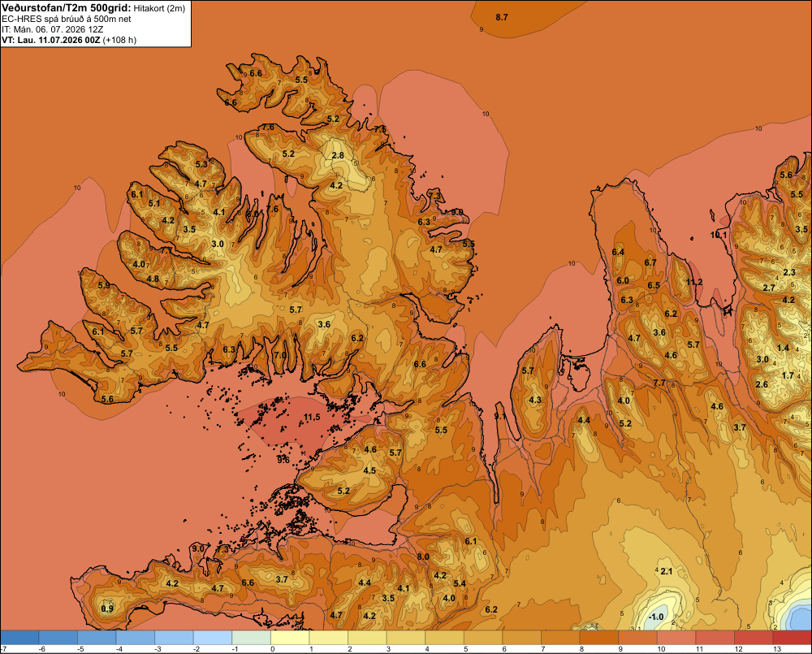This screenshot has height=654, width=812.
Task: Click the color scale segment between 4 and 5
Action: (x=444, y=638)
